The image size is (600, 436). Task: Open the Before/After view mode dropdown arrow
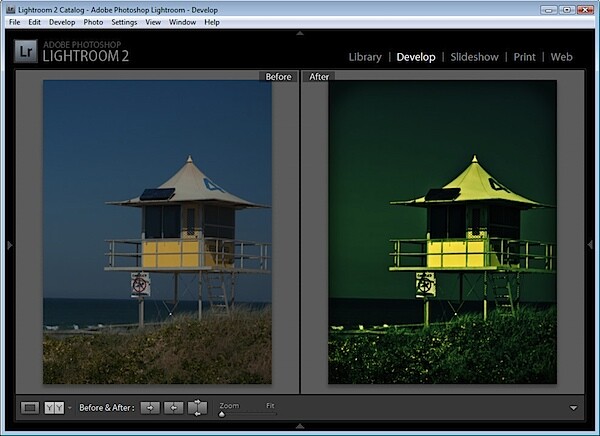[69, 408]
